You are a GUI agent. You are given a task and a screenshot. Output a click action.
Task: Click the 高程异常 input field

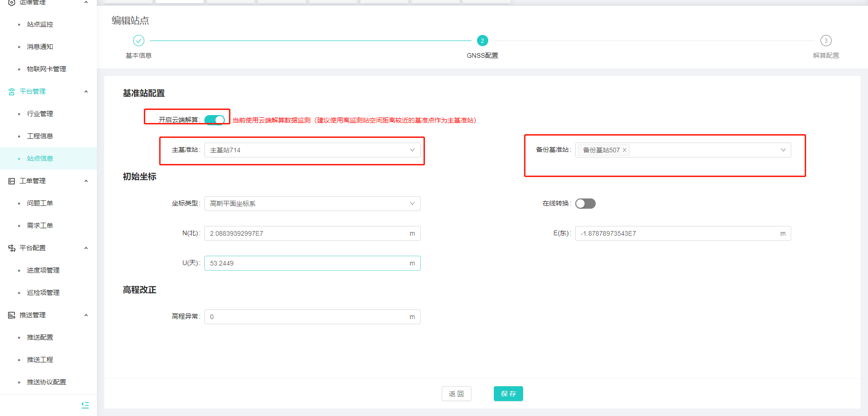307,317
